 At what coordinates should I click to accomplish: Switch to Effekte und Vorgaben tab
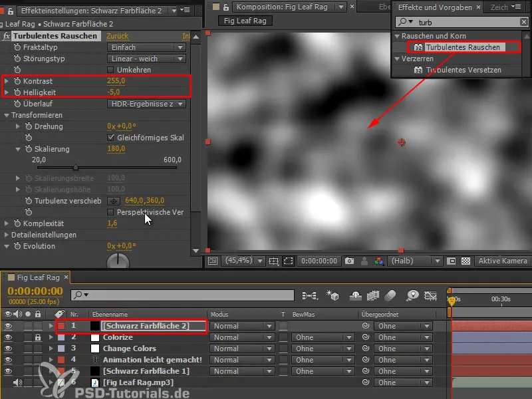click(x=435, y=7)
